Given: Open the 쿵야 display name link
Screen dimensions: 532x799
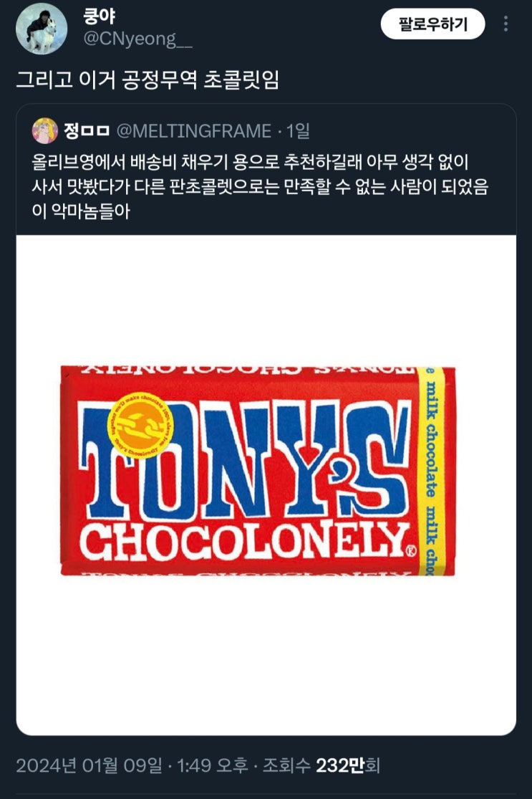Looking at the screenshot, I should pos(100,16).
